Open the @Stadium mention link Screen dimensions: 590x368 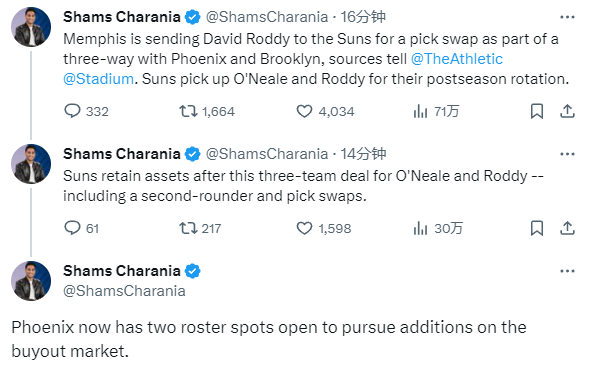pos(98,79)
